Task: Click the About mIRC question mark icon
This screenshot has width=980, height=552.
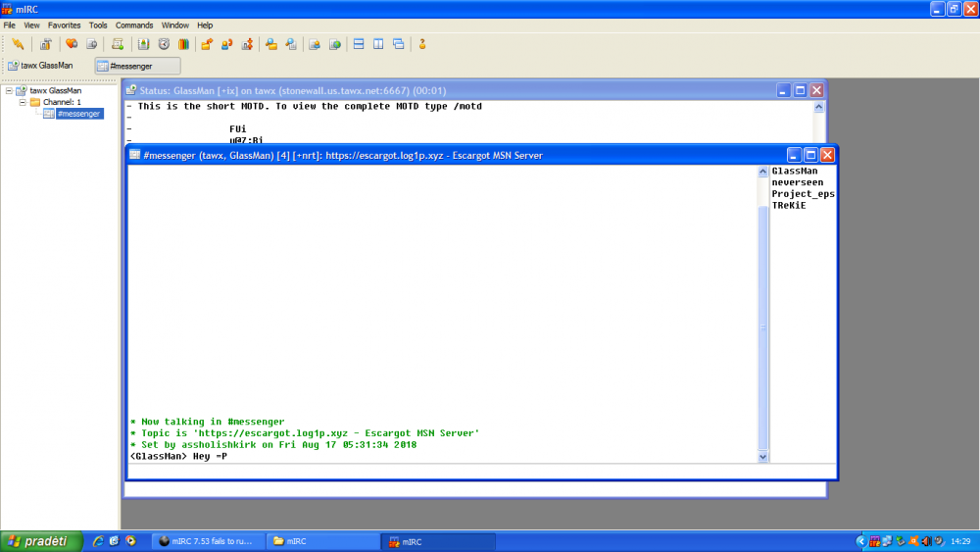Action: tap(422, 44)
